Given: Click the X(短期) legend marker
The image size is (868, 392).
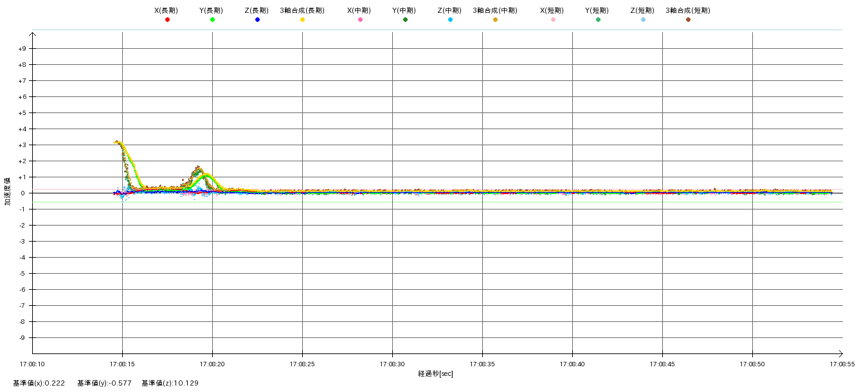Looking at the screenshot, I should 553,20.
